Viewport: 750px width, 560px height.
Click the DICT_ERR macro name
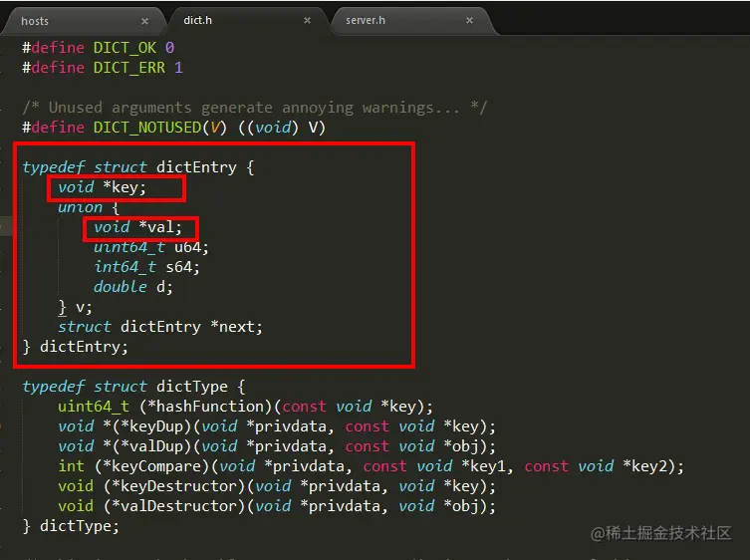pyautogui.click(x=129, y=68)
